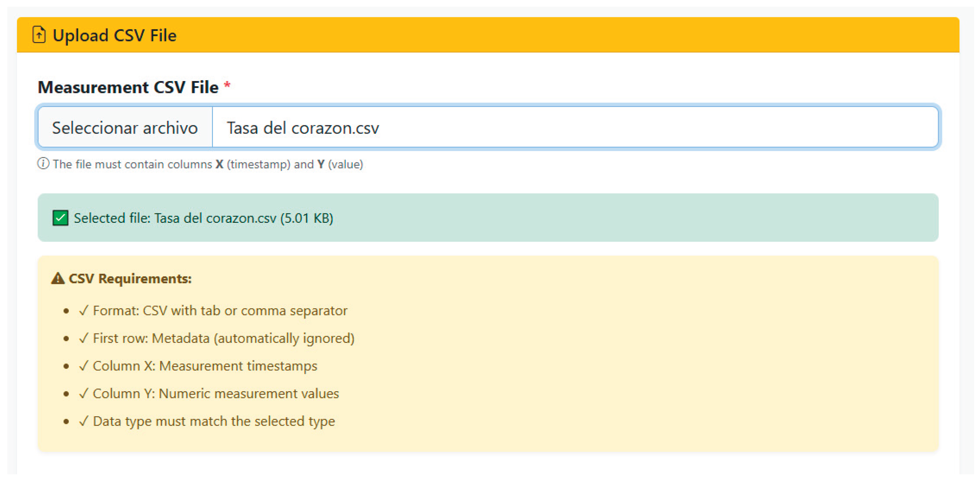Viewport: 980px width, 479px height.
Task: Expand the Upload CSV File section header
Action: point(114,35)
